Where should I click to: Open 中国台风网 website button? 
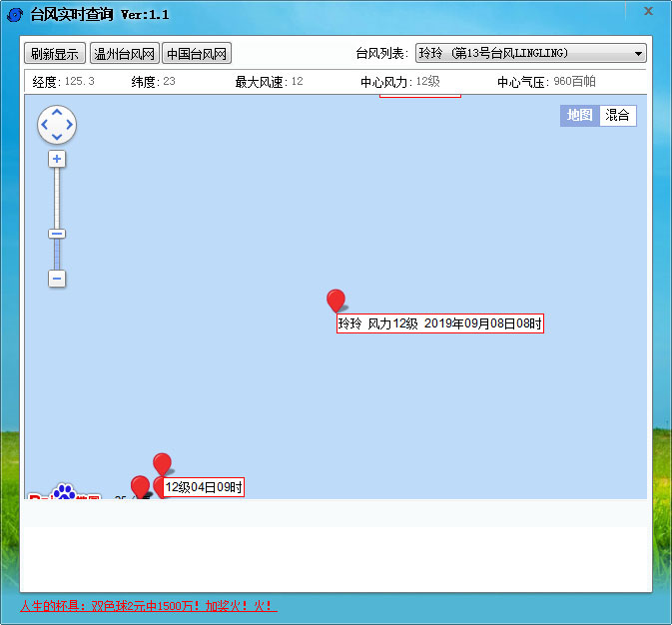tap(197, 53)
